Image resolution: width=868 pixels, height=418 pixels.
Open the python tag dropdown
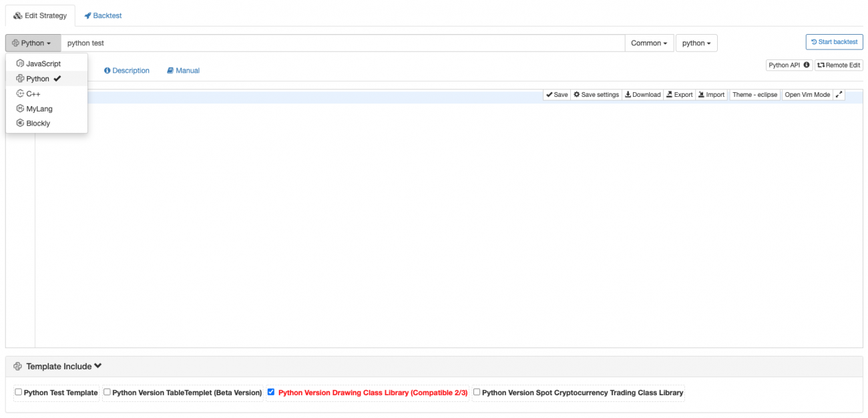696,43
